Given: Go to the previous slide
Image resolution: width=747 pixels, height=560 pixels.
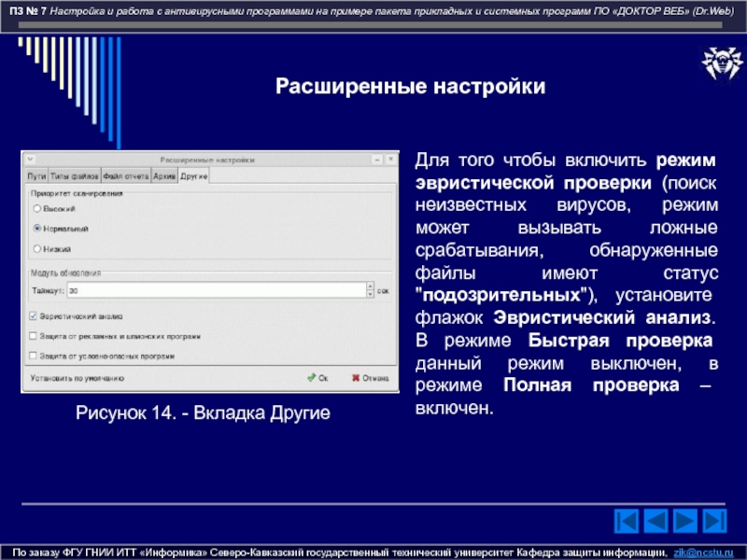Looking at the screenshot, I should coord(657,520).
